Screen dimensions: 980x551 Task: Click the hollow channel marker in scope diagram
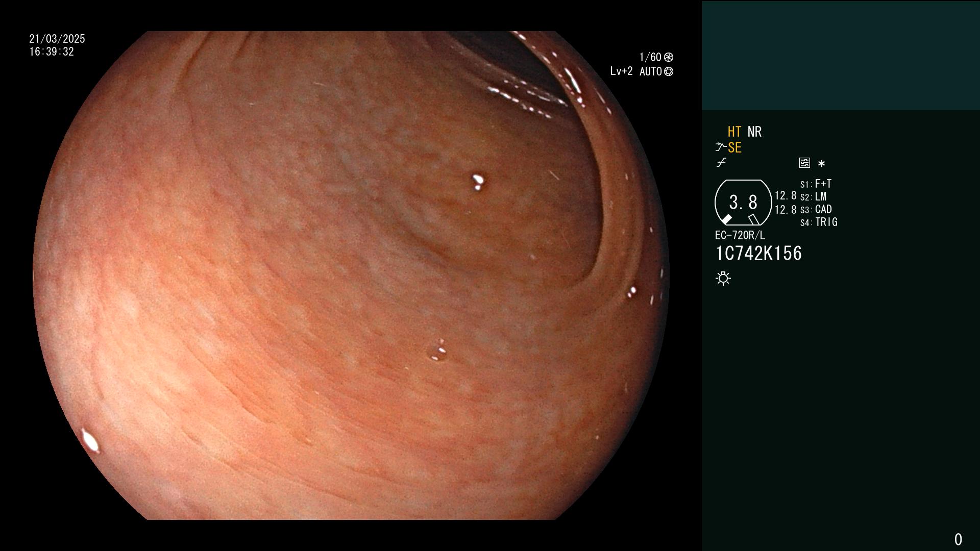[754, 219]
